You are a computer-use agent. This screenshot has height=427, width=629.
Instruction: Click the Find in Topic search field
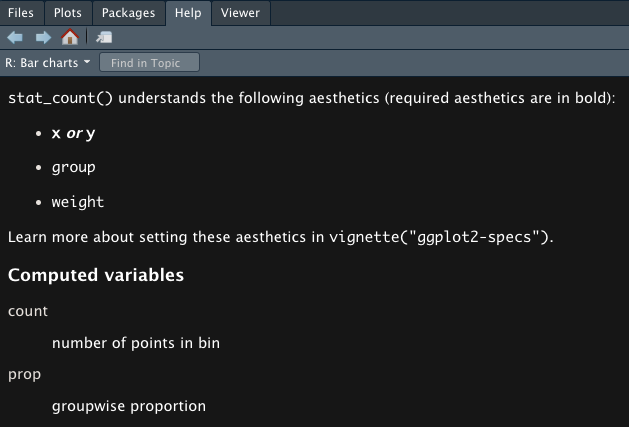tap(149, 63)
